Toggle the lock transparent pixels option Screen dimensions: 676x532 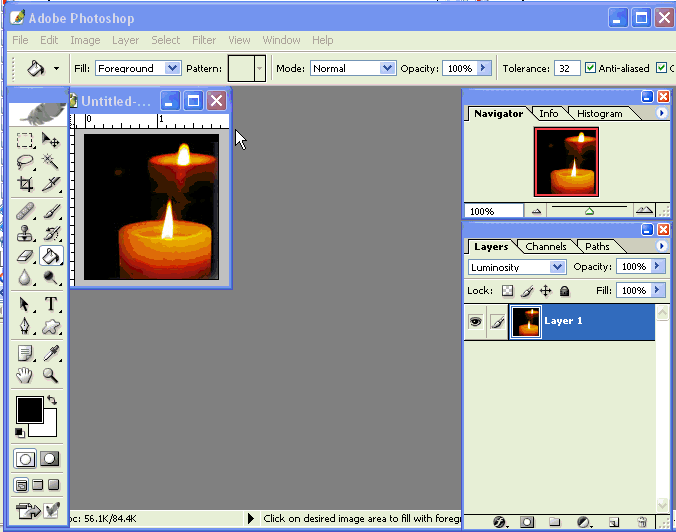click(x=507, y=291)
